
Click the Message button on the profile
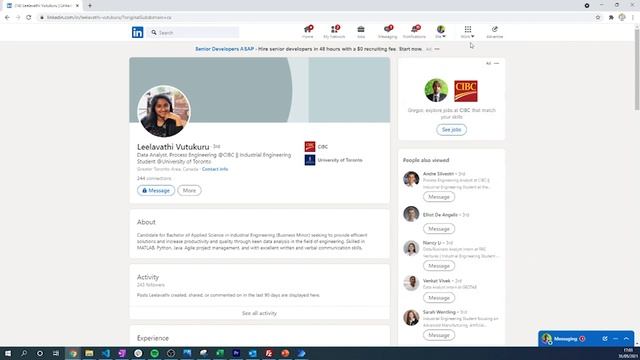[156, 190]
